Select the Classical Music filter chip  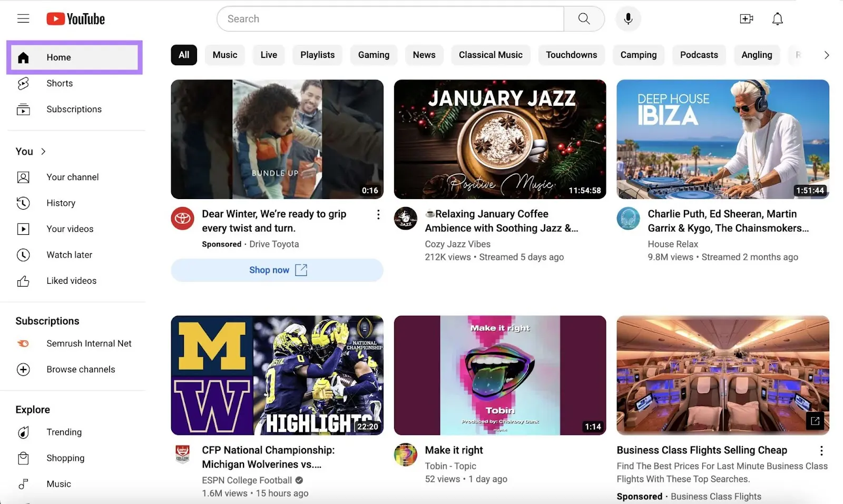click(x=490, y=55)
